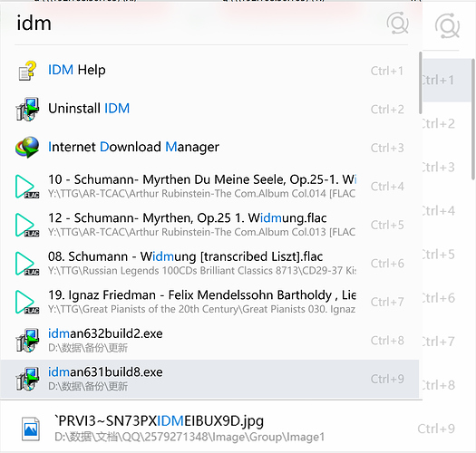Click Ctrl+4 hint on Myrthen Du Meine Seele row

[387, 187]
